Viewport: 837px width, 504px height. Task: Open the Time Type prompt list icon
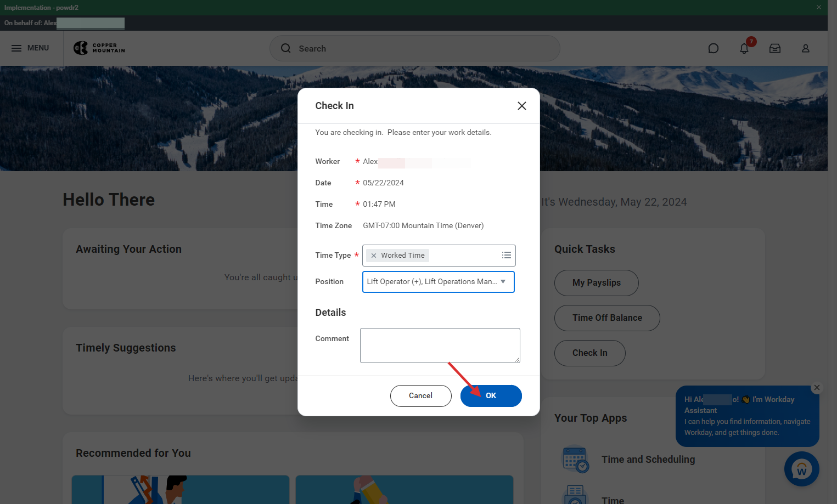point(506,256)
